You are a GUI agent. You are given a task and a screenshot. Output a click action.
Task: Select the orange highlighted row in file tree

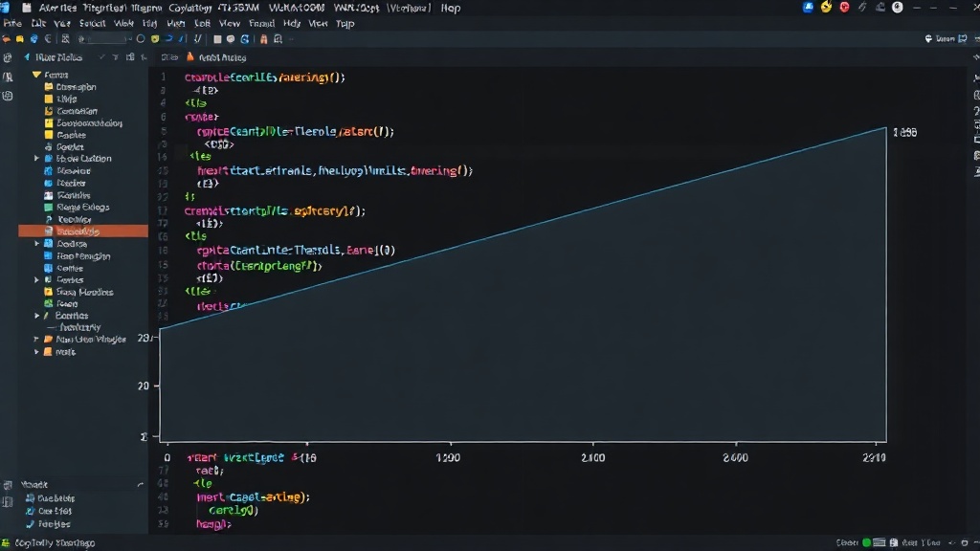(83, 231)
